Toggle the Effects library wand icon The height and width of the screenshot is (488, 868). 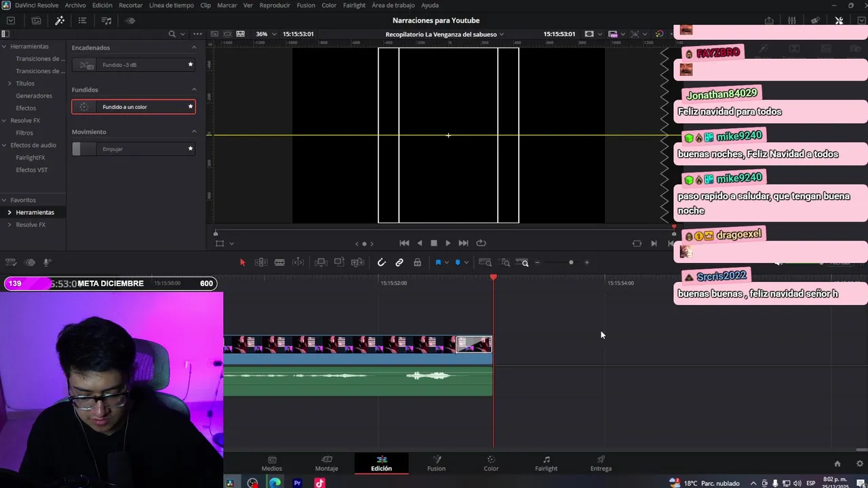pyautogui.click(x=60, y=20)
